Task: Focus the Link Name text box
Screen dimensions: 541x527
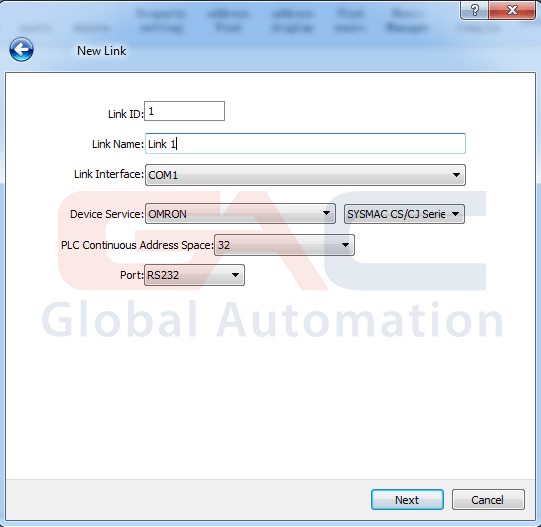Action: (305, 144)
